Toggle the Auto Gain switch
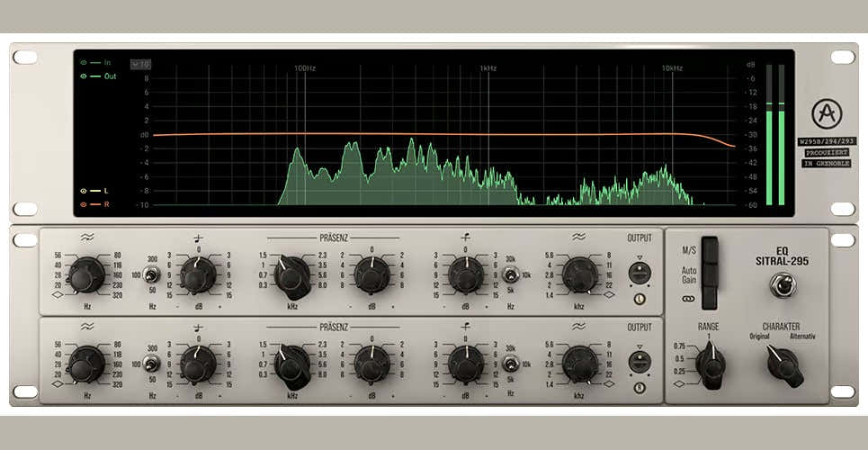The height and width of the screenshot is (450, 868). pos(710,274)
